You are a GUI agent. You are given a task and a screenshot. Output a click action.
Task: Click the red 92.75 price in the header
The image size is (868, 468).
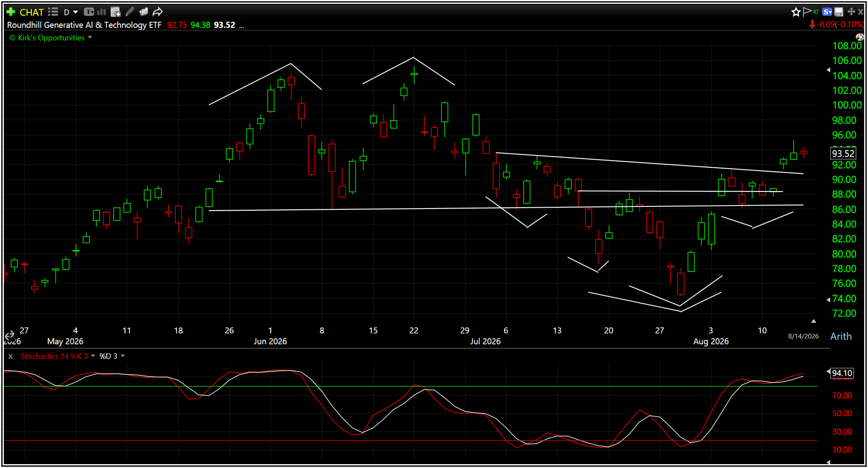177,25
